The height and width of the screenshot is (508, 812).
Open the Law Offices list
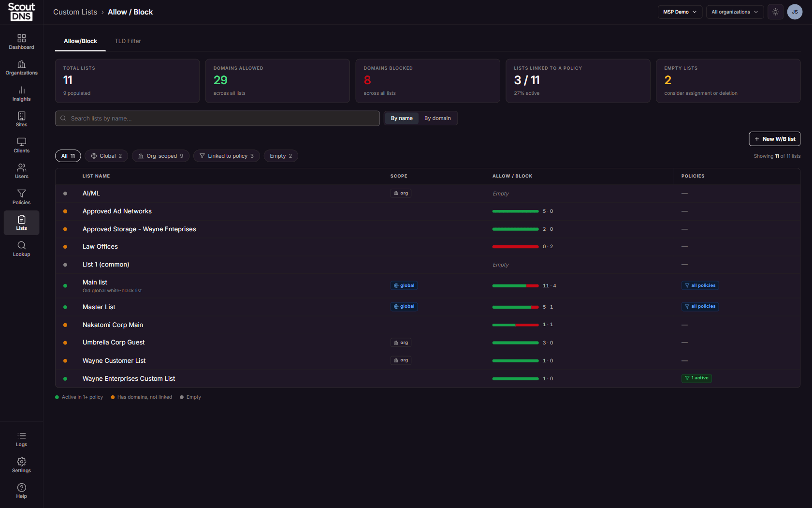tap(100, 247)
